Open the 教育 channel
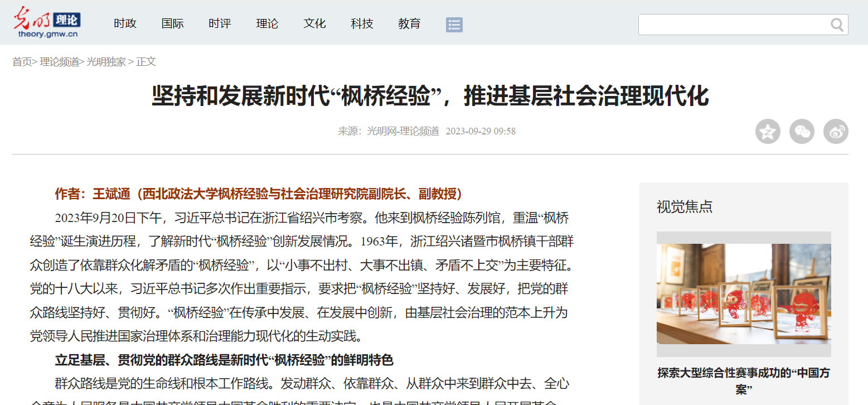This screenshot has height=405, width=868. pos(409,24)
